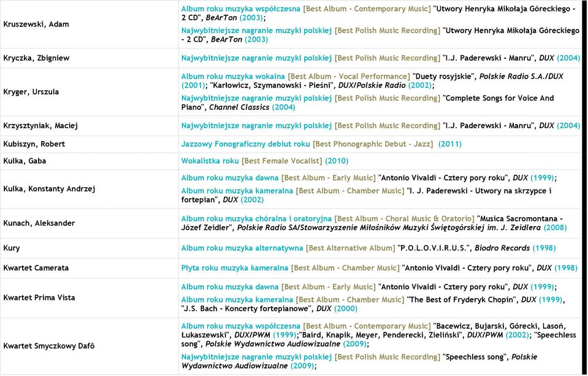The image size is (588, 376).
Task: Open 'Płyta roku muzyka kameralna' link
Action: (235, 268)
